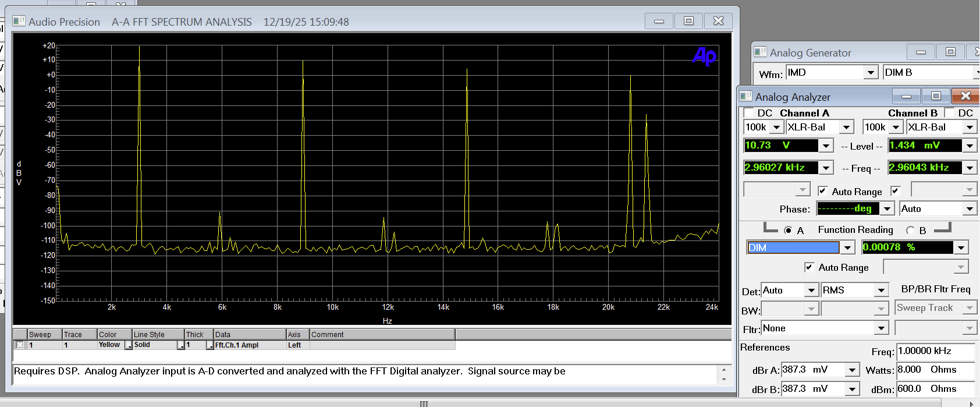Maximize the FFT Spectrum Analysis window
Screen dimensions: 980x407
(688, 21)
